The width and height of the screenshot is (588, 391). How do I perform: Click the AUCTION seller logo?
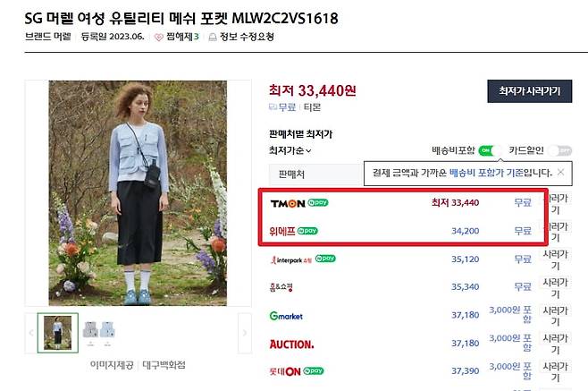291,344
